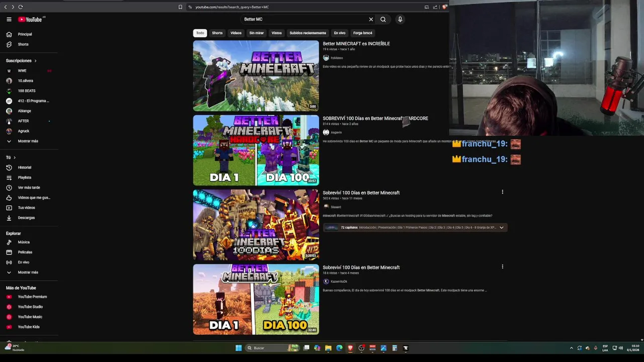
Task: Open YouTube Kids link
Action: [29, 327]
